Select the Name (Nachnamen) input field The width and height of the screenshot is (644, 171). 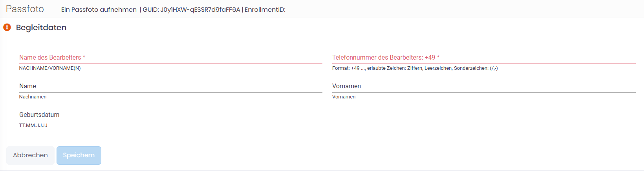tap(170, 86)
